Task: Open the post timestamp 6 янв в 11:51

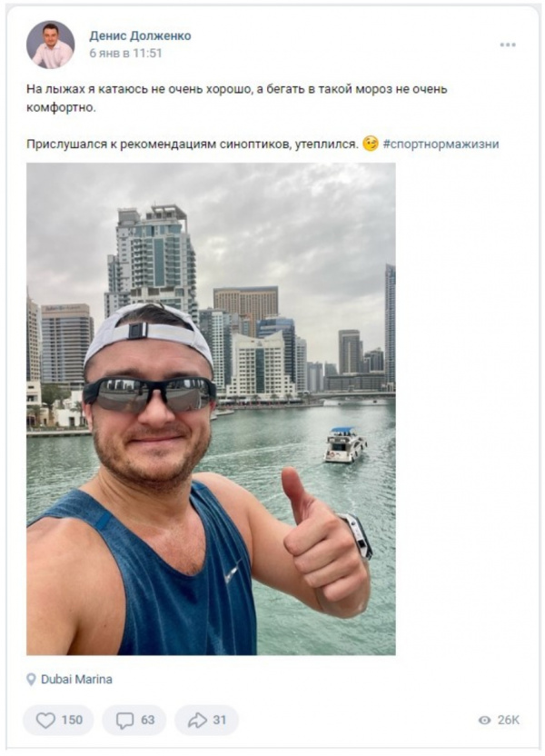Action: click(x=125, y=53)
